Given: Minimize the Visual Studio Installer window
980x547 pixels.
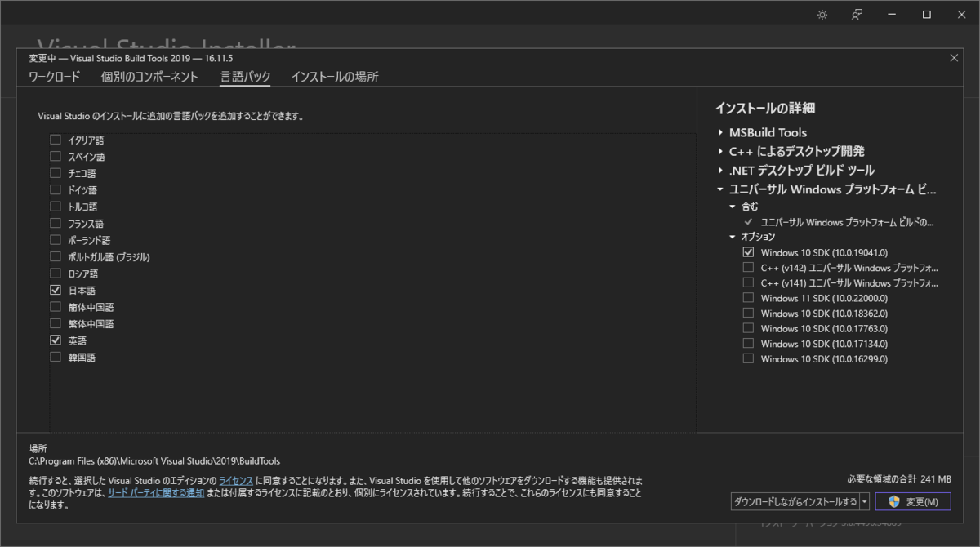Looking at the screenshot, I should 892,15.
